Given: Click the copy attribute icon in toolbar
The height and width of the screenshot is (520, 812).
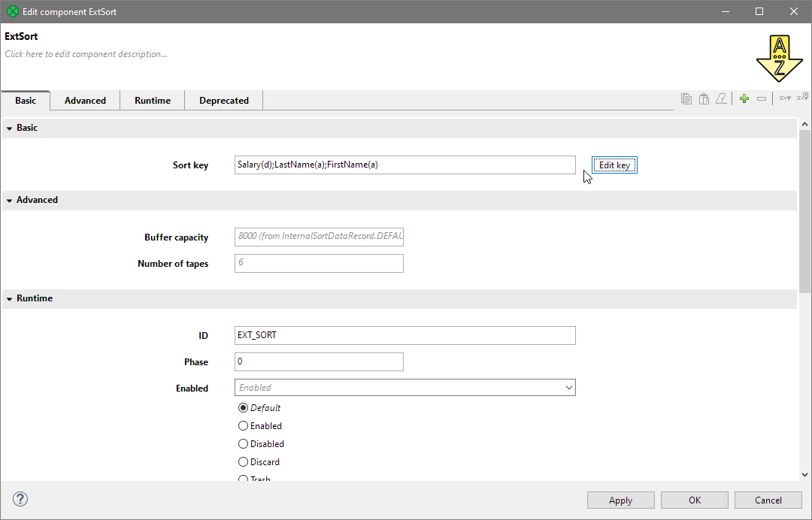Looking at the screenshot, I should point(686,98).
